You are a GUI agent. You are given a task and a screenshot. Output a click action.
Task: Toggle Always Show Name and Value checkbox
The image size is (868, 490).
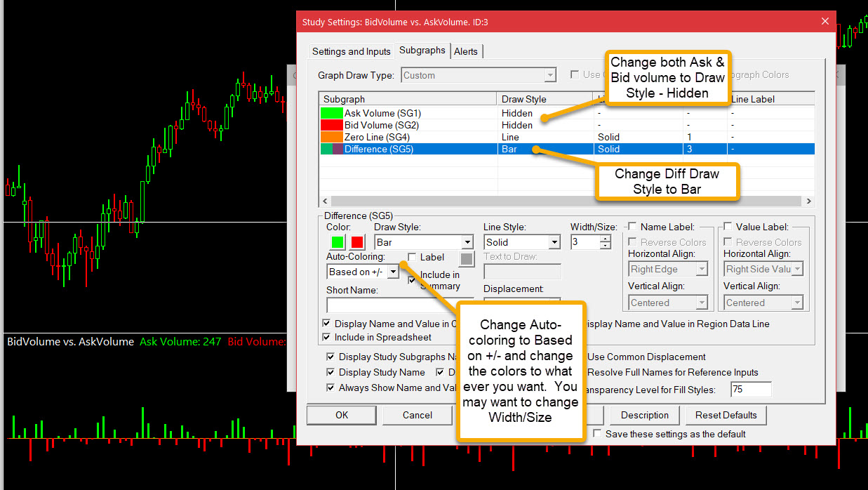(x=331, y=388)
